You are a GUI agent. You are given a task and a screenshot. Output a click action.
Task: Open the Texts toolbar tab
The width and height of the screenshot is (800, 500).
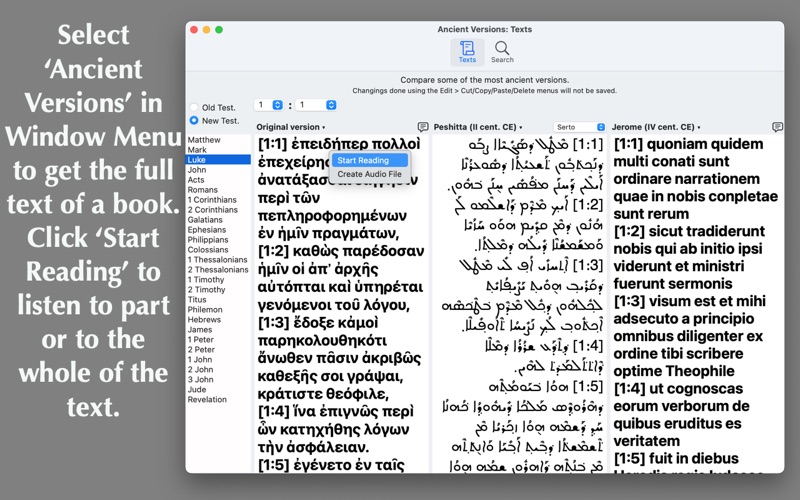click(x=467, y=53)
